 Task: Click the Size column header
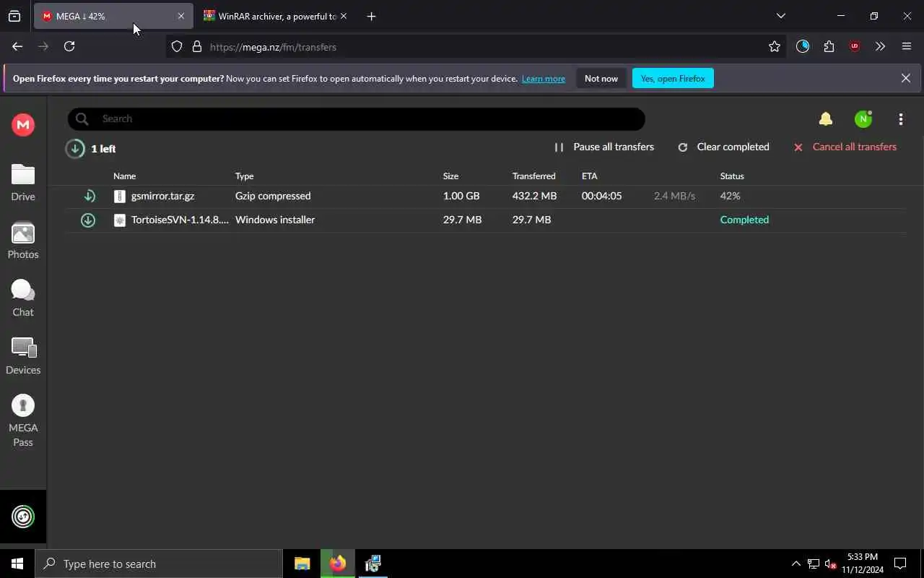point(450,176)
